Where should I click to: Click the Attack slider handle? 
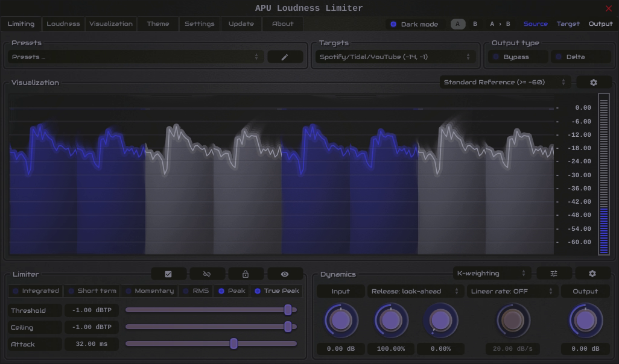pyautogui.click(x=233, y=344)
